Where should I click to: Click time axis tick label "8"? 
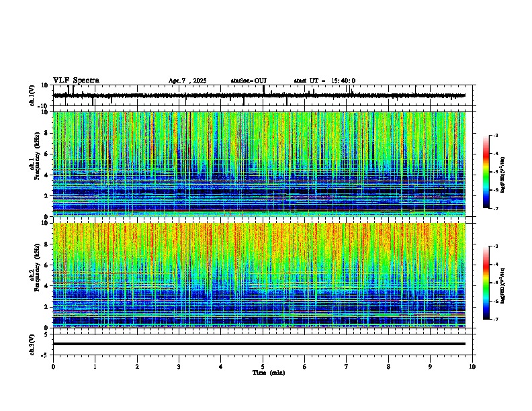pos(388,367)
